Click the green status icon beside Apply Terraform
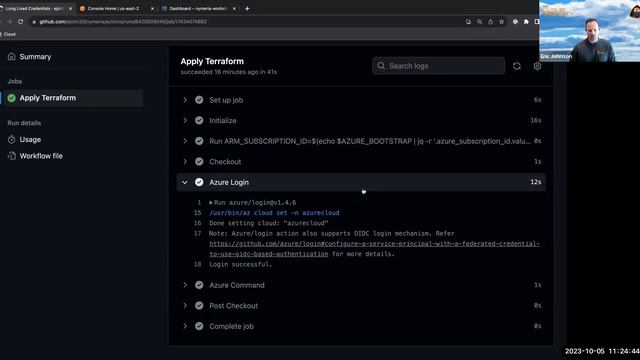 coord(11,98)
